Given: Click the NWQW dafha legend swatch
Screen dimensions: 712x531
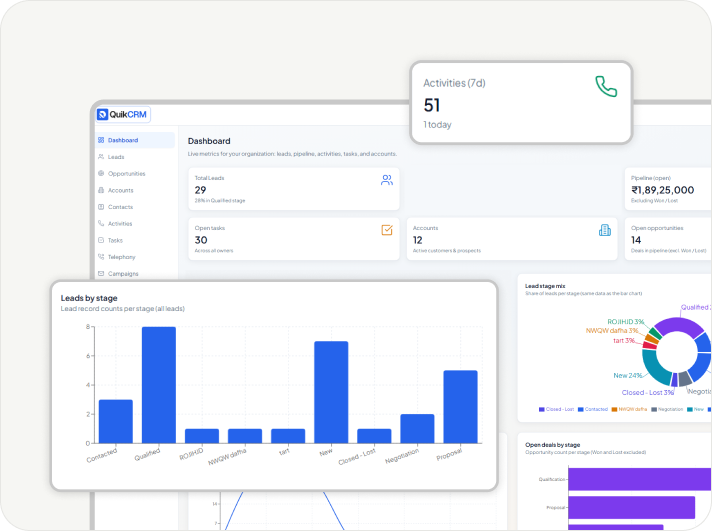Looking at the screenshot, I should click(x=614, y=409).
